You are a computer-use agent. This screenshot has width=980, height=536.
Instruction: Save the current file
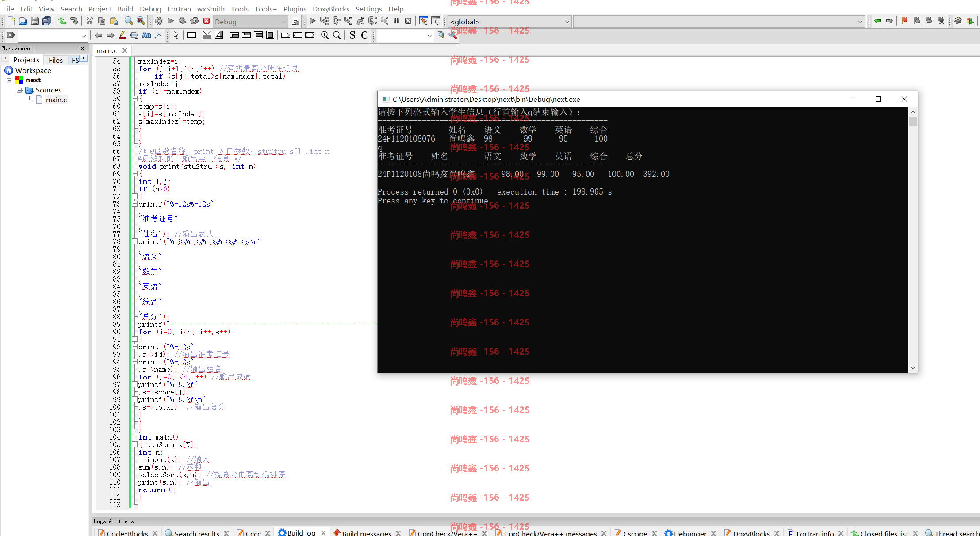tap(34, 21)
